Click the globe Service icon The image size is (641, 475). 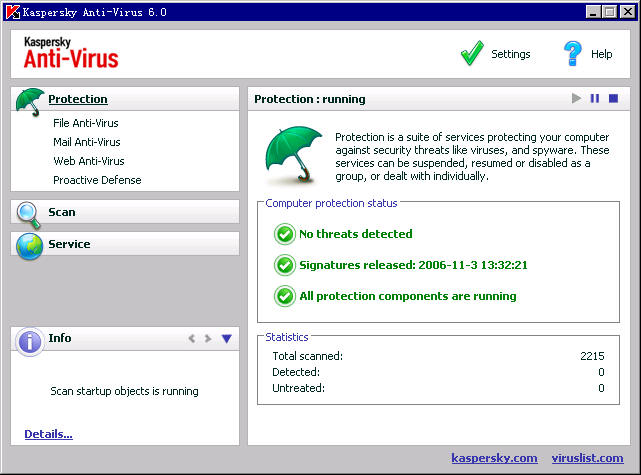29,246
